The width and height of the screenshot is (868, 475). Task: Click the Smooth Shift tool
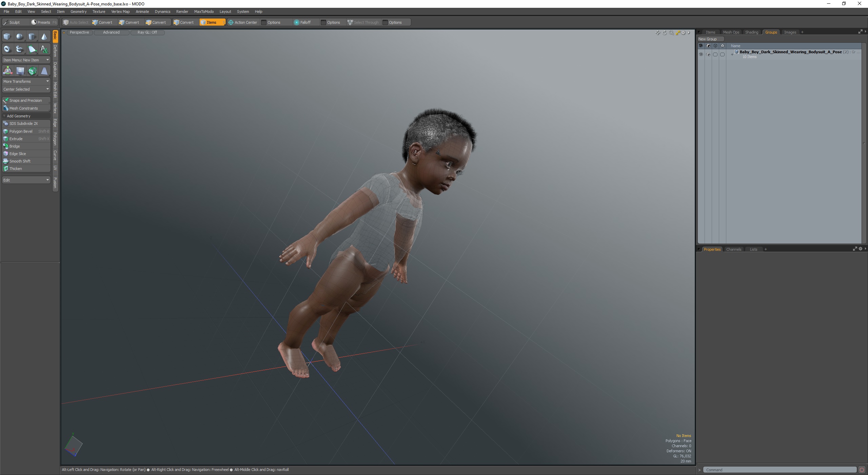click(20, 161)
